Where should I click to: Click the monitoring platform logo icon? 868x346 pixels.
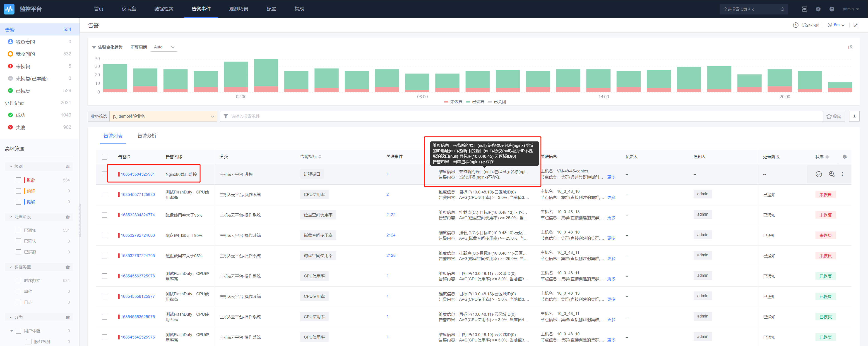[x=9, y=9]
